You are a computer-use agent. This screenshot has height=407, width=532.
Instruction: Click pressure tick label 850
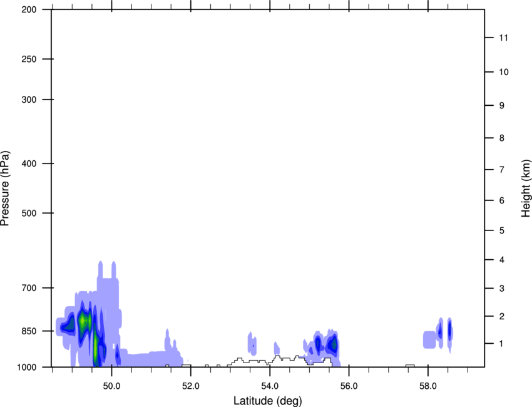coord(29,331)
